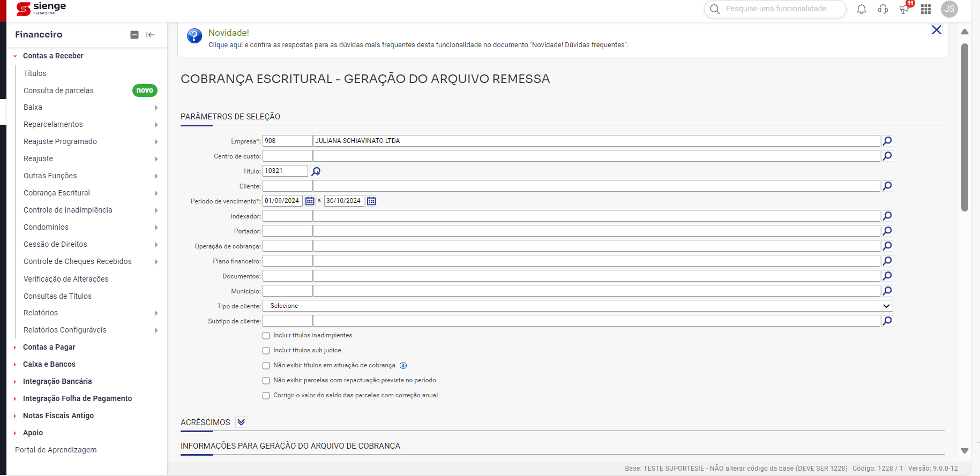Viewport: 980px width, 476px height.
Task: Expand Caixa e Bancos menu group
Action: click(x=15, y=365)
